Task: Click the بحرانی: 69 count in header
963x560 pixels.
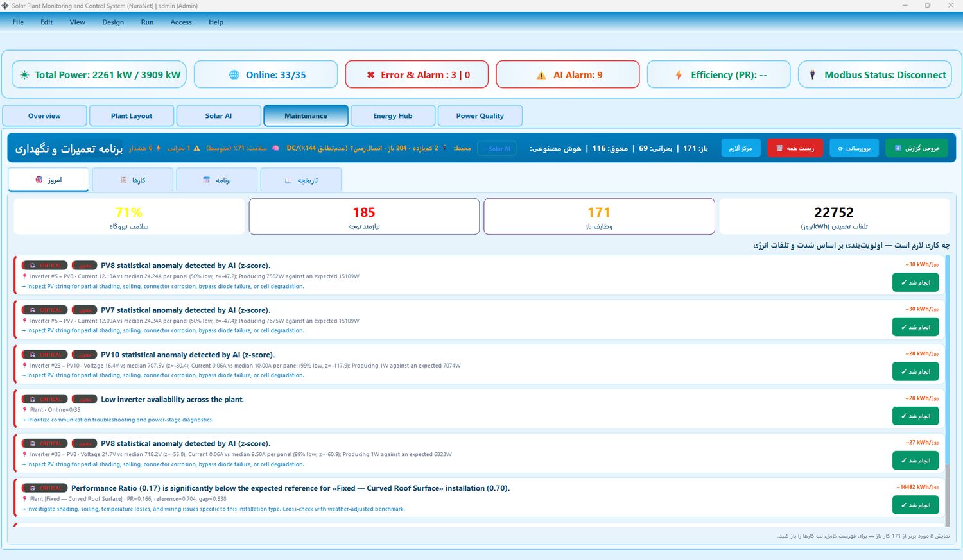Action: pos(655,148)
